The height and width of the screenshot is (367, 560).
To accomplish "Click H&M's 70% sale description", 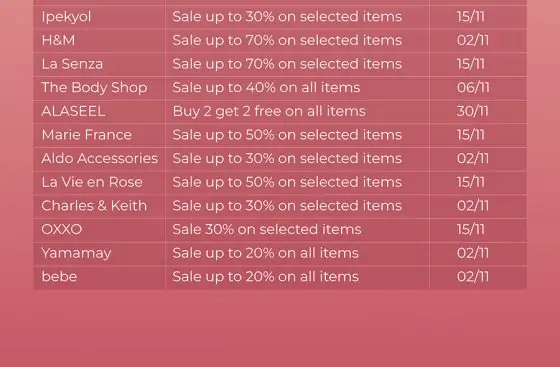I will tap(287, 40).
